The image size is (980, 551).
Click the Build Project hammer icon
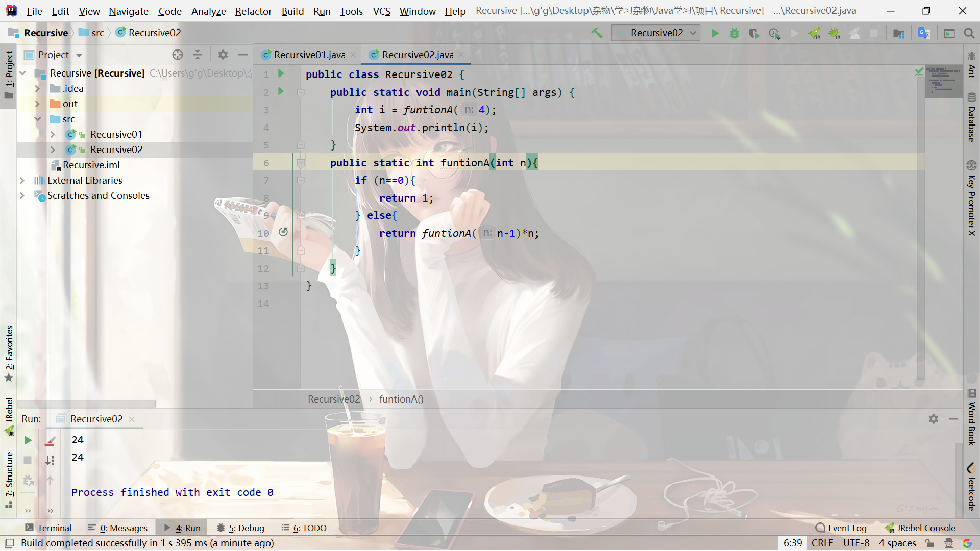click(597, 33)
